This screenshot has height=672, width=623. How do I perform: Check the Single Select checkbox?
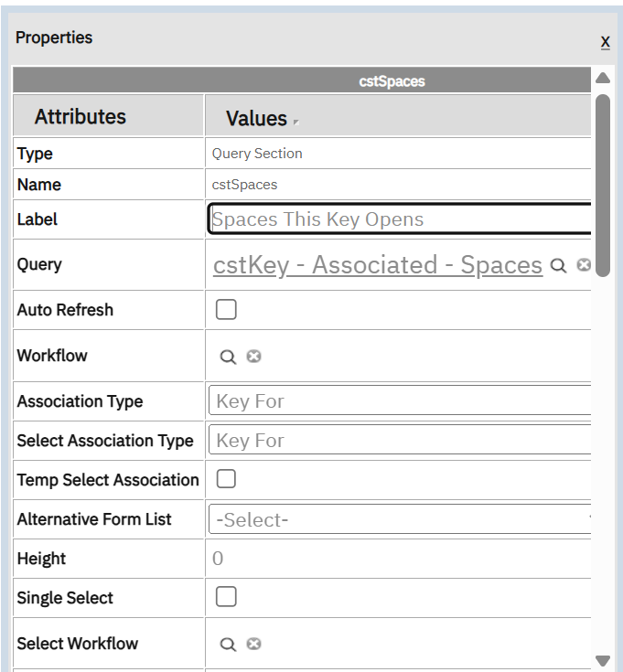point(226,596)
